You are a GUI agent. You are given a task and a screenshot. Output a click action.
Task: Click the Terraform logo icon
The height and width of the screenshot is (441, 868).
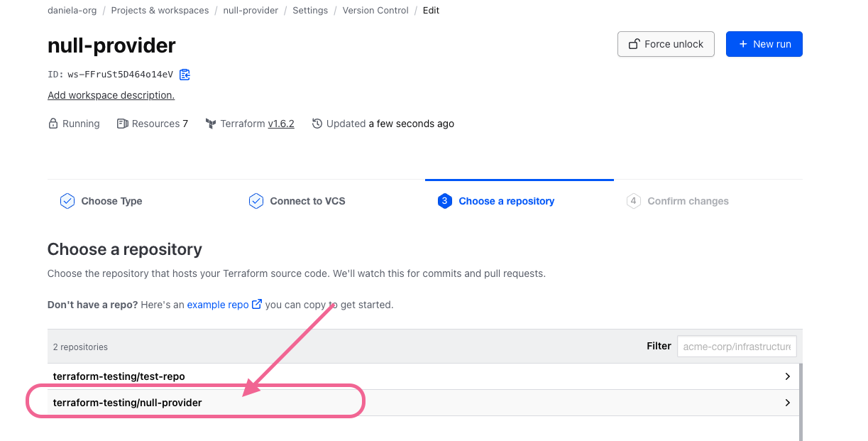point(211,124)
